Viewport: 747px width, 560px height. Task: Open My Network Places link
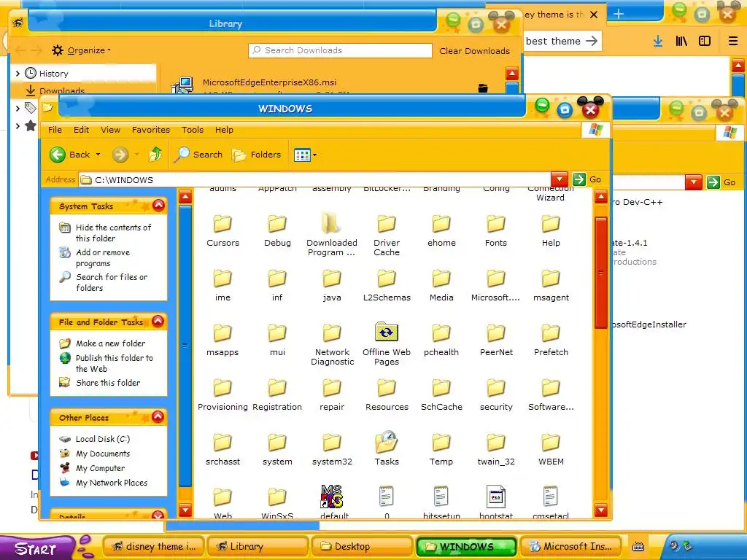[112, 483]
